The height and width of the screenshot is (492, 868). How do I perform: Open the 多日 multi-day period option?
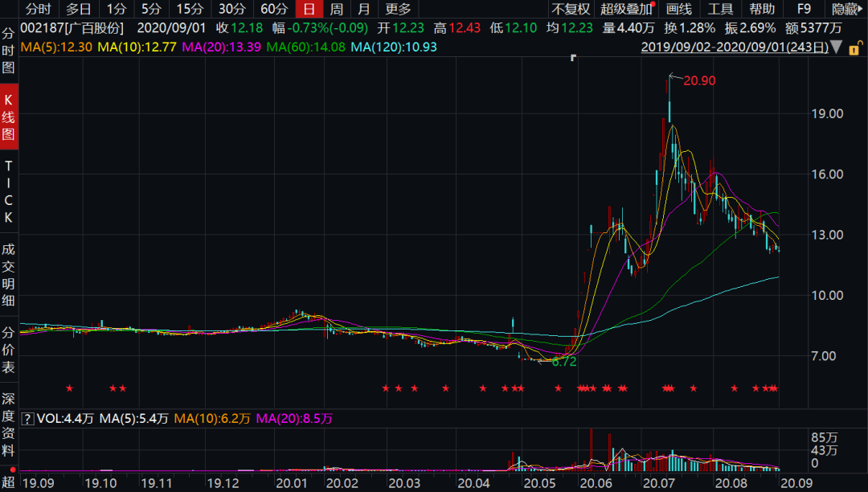[76, 10]
